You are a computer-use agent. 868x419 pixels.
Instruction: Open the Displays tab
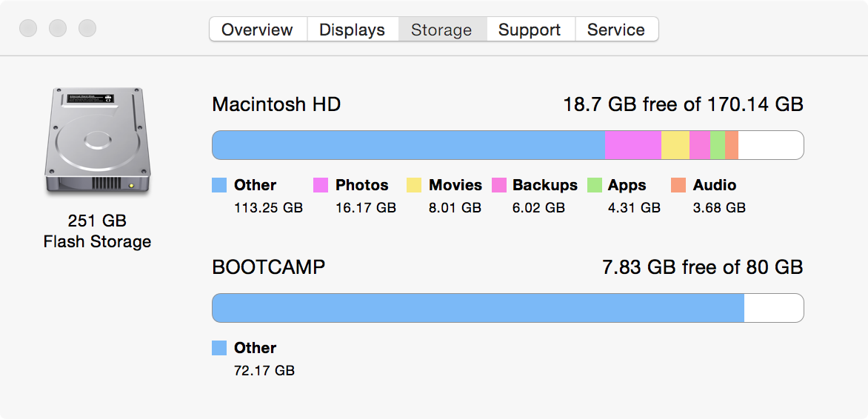click(x=352, y=30)
